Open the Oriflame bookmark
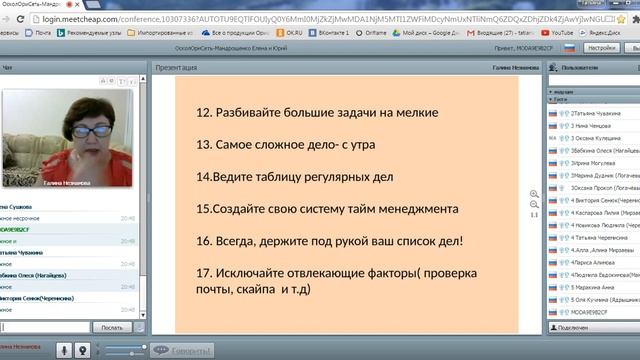The height and width of the screenshot is (360, 640). 371,33
